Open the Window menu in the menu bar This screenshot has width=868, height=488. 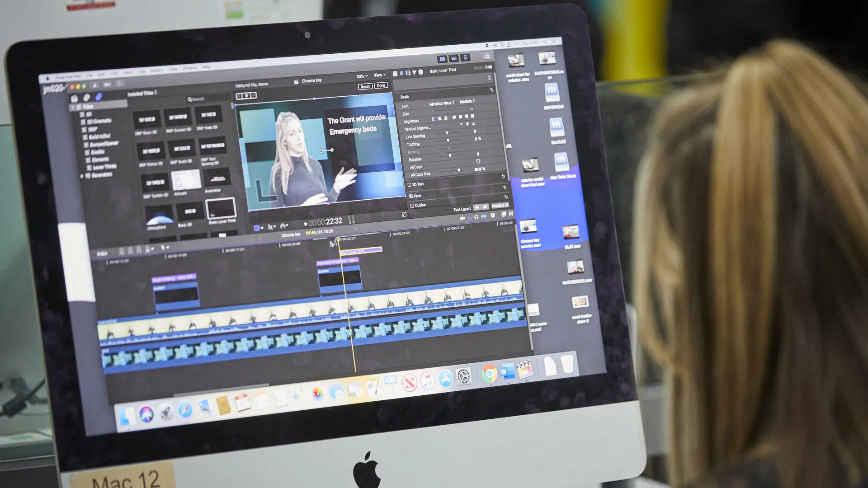189,68
